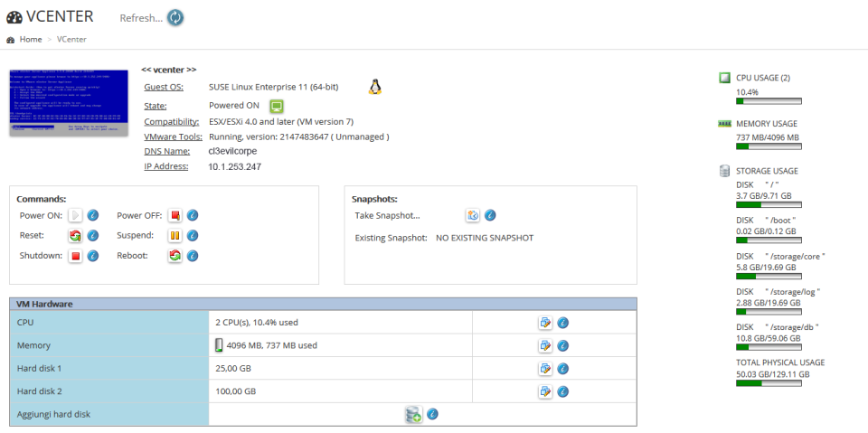Click the Reset icon
868x433 pixels.
coord(75,235)
